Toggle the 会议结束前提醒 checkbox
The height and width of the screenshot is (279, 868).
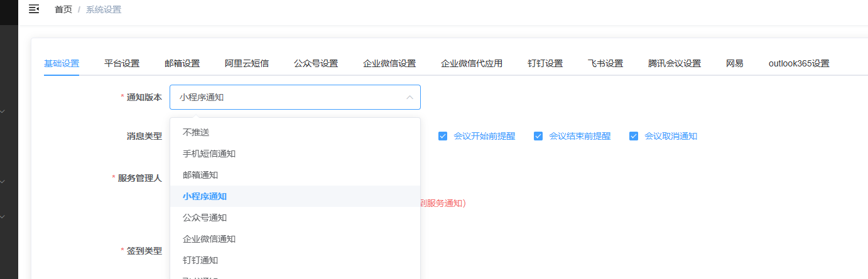click(x=538, y=136)
